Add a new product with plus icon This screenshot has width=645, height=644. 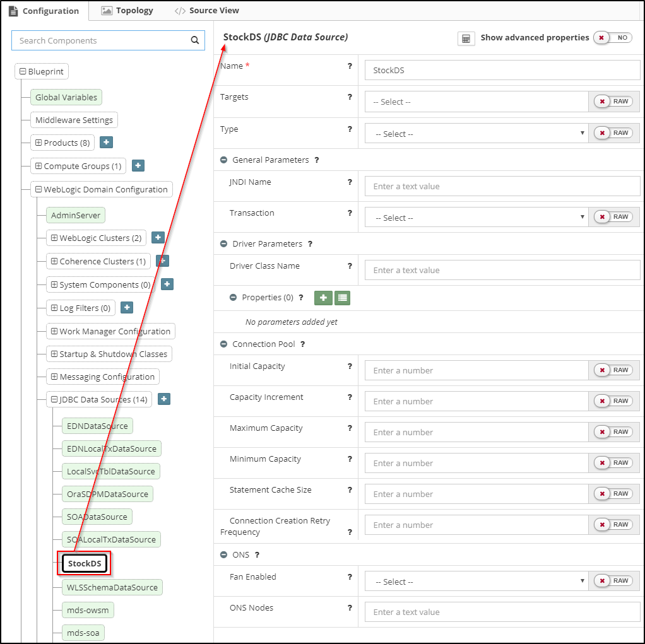(107, 143)
